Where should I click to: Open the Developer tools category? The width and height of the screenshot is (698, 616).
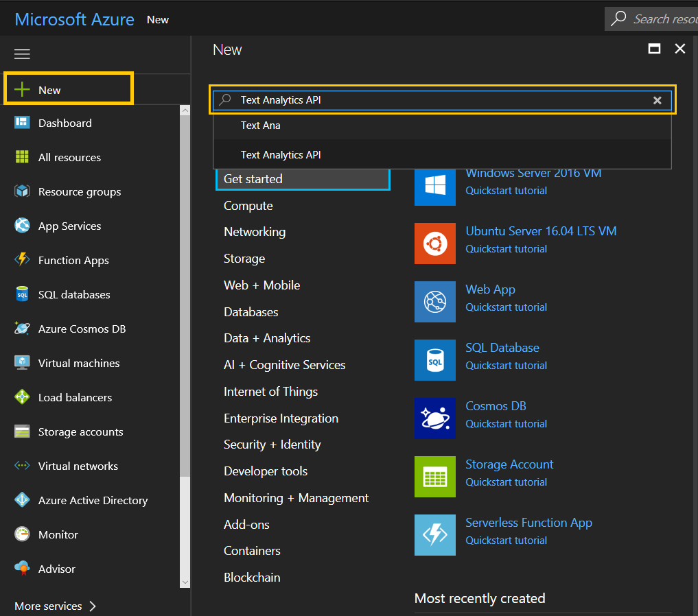[x=266, y=471]
